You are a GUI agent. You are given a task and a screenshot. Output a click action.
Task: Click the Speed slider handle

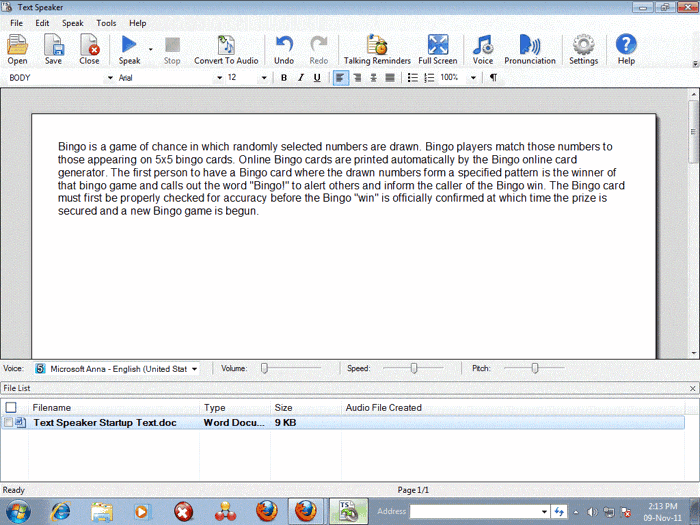(x=413, y=368)
